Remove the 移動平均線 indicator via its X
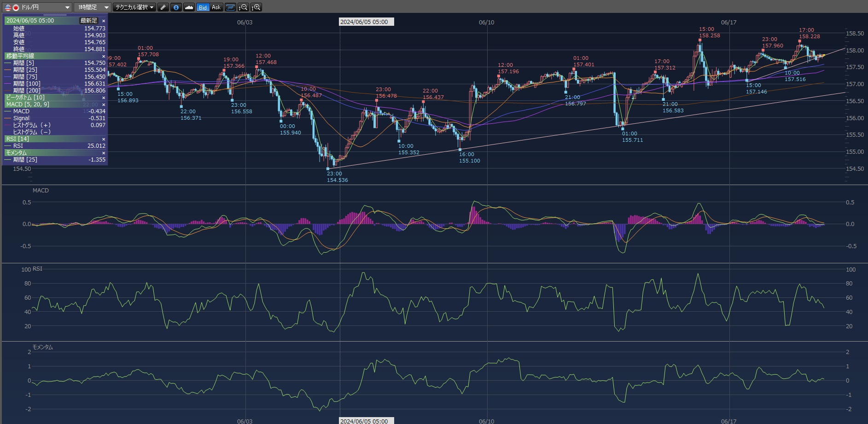 tap(103, 56)
